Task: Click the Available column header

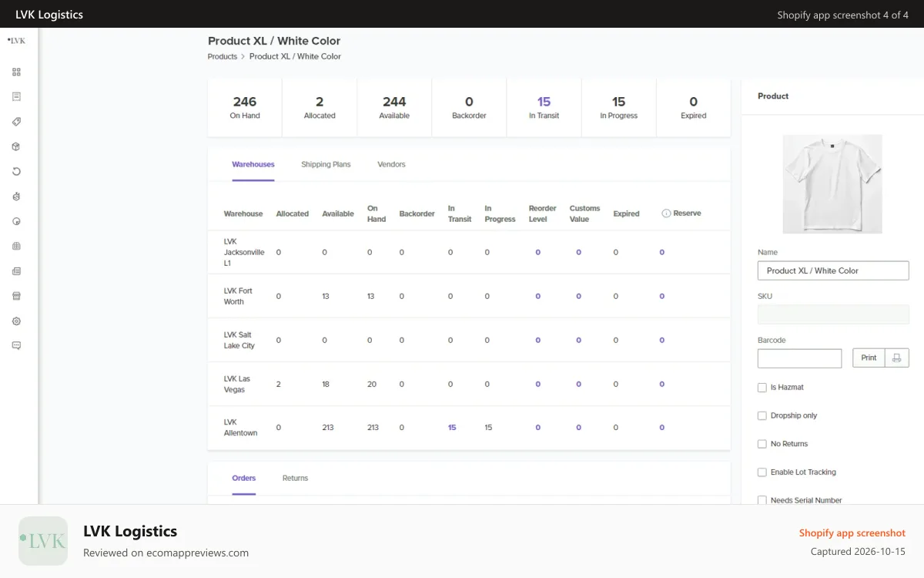Action: tap(338, 213)
